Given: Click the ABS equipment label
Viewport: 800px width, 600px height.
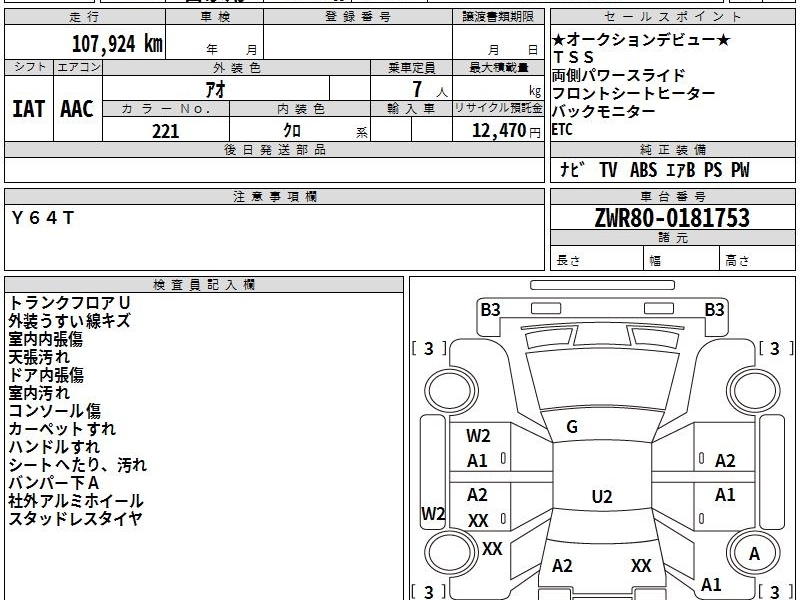Looking at the screenshot, I should 643,169.
